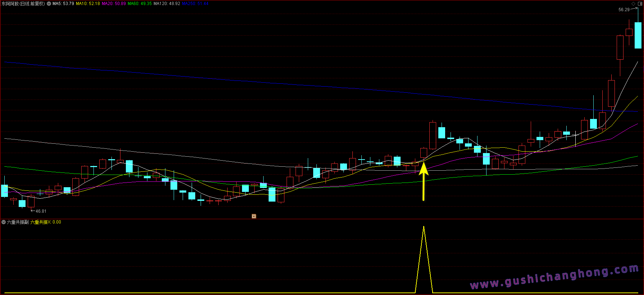644x295 pixels.
Task: Click the yellow upward arrow signal marker
Action: tap(424, 181)
